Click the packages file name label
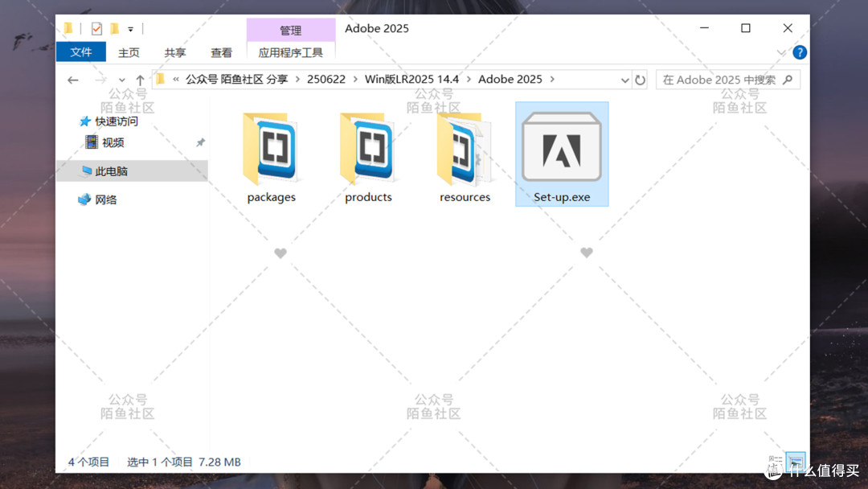 click(x=272, y=197)
